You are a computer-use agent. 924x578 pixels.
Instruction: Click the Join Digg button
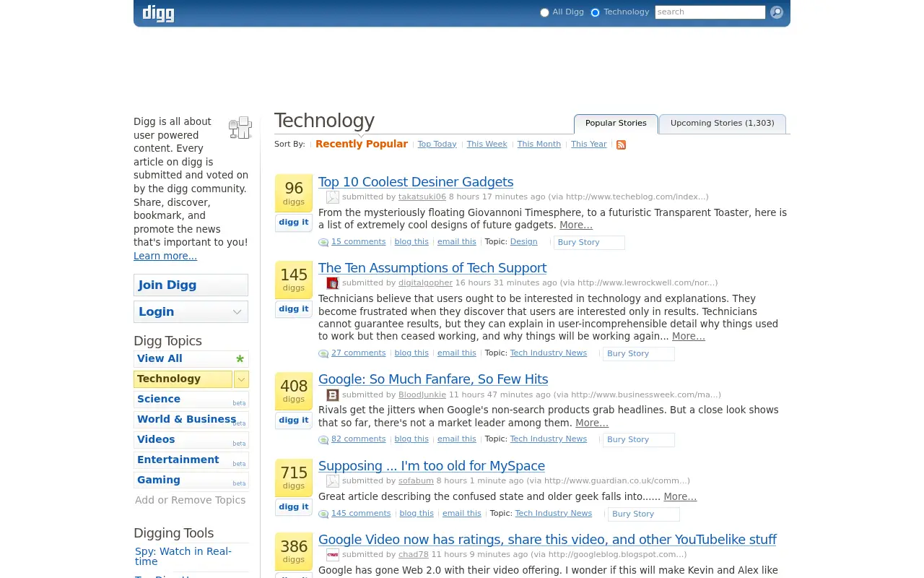[191, 285]
